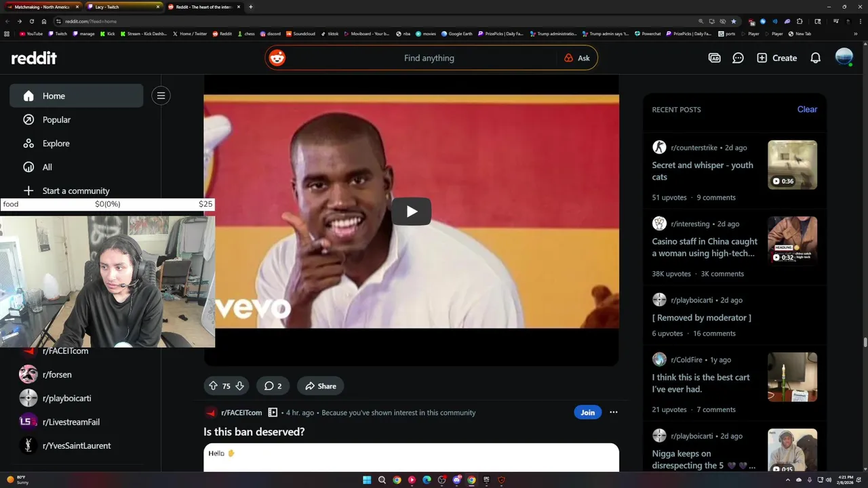Open Discord from taskbar
Viewport: 868px width, 488px height.
click(456, 480)
